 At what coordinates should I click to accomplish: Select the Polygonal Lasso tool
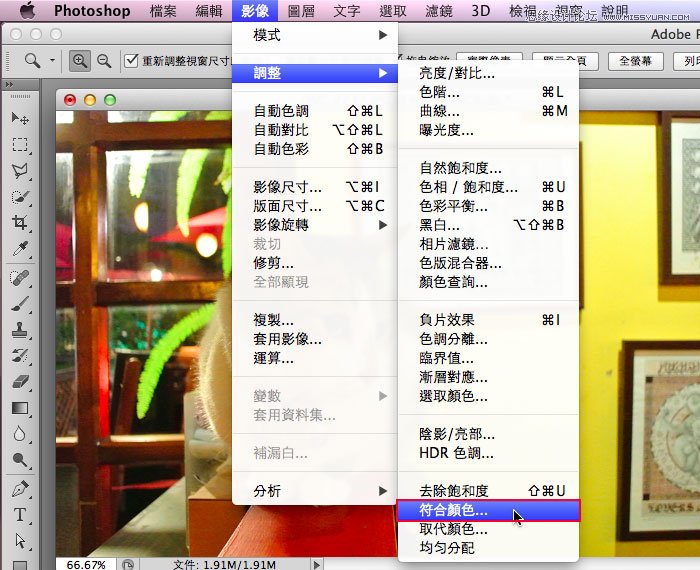click(20, 171)
